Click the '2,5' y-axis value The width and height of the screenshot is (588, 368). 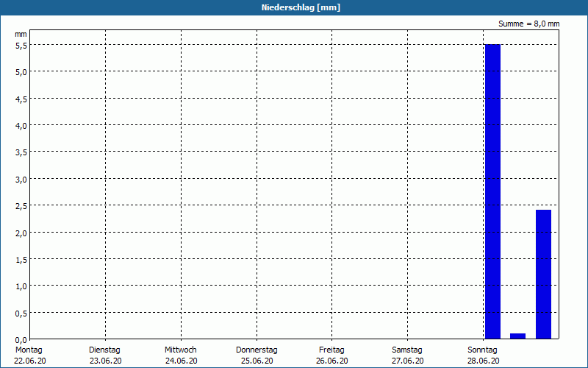point(21,206)
